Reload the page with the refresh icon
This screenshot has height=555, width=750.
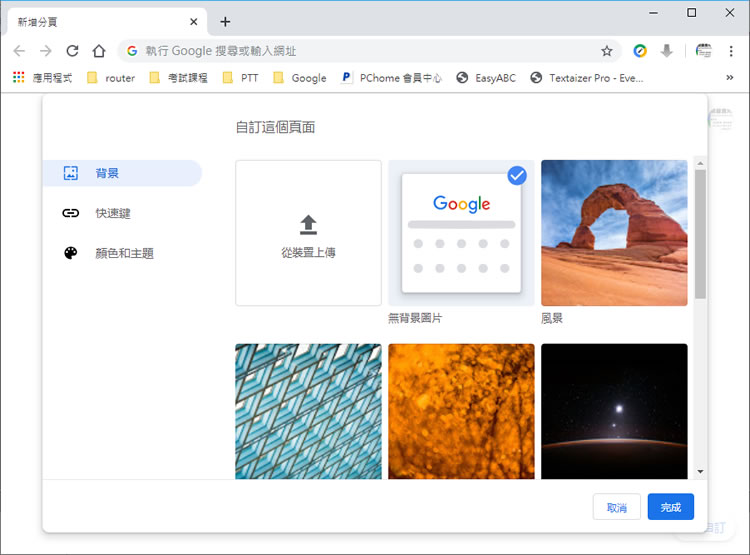pos(72,51)
